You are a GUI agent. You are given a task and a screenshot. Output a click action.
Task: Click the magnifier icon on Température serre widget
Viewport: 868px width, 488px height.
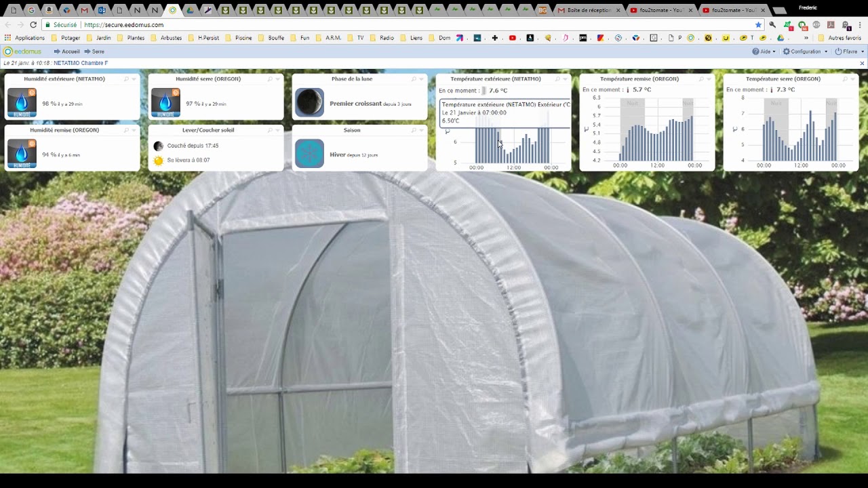[845, 79]
